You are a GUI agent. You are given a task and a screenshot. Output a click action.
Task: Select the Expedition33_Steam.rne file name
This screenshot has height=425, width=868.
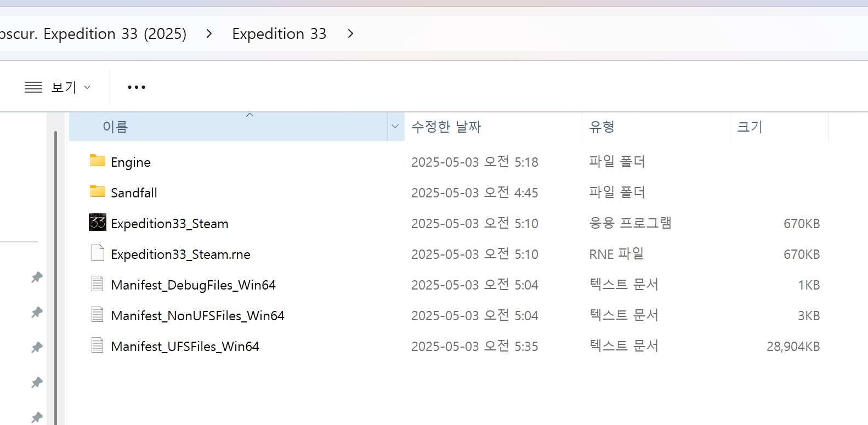pos(180,254)
